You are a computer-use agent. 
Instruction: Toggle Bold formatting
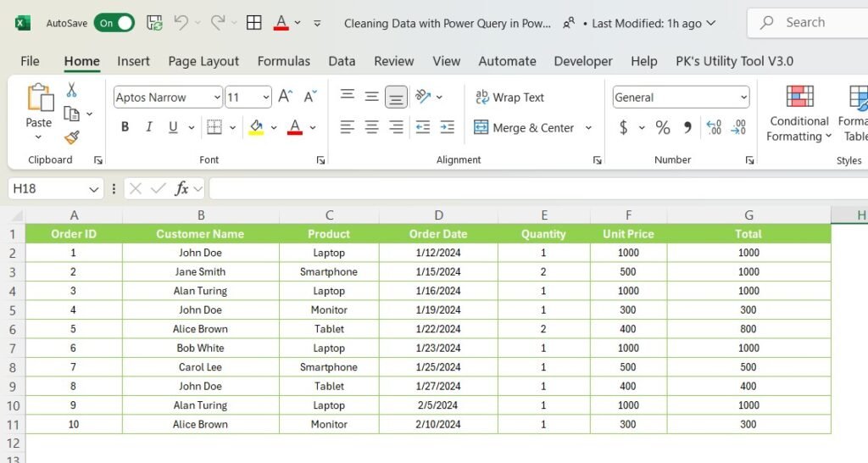[x=125, y=127]
